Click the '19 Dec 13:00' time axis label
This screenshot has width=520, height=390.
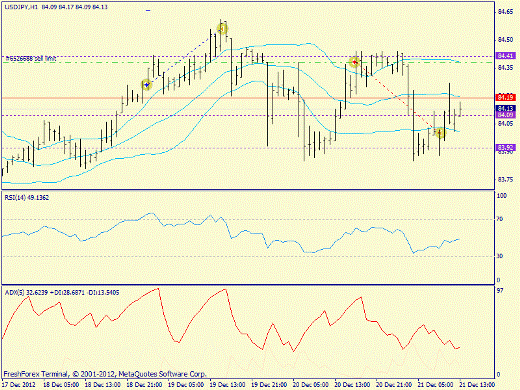pyautogui.click(x=228, y=385)
